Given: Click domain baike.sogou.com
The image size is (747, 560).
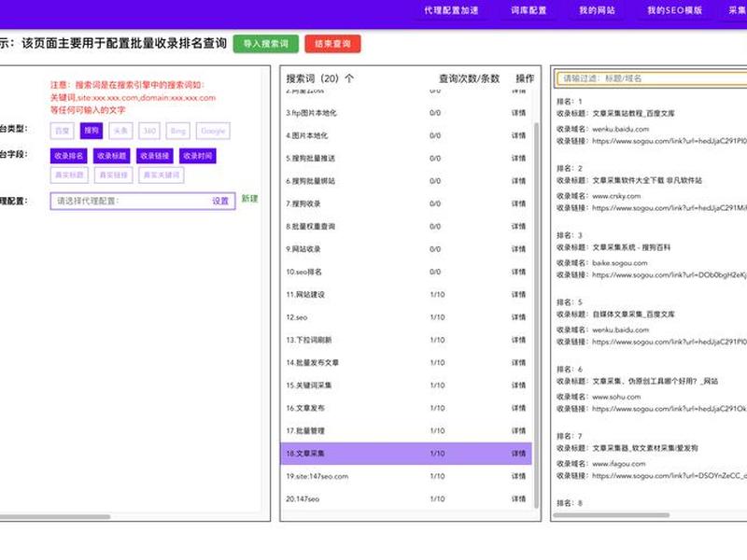Looking at the screenshot, I should click(x=619, y=263).
